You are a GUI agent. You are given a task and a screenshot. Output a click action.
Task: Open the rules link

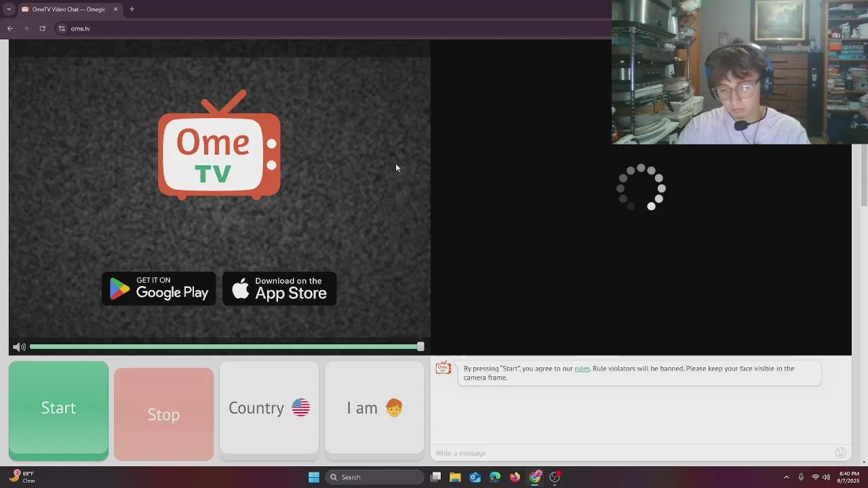click(x=582, y=369)
